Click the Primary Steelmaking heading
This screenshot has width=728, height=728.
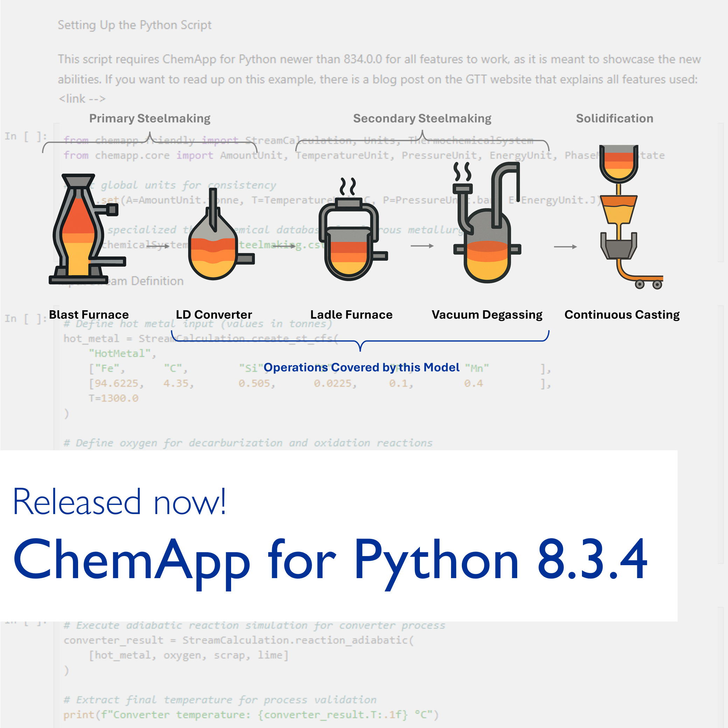pos(150,118)
